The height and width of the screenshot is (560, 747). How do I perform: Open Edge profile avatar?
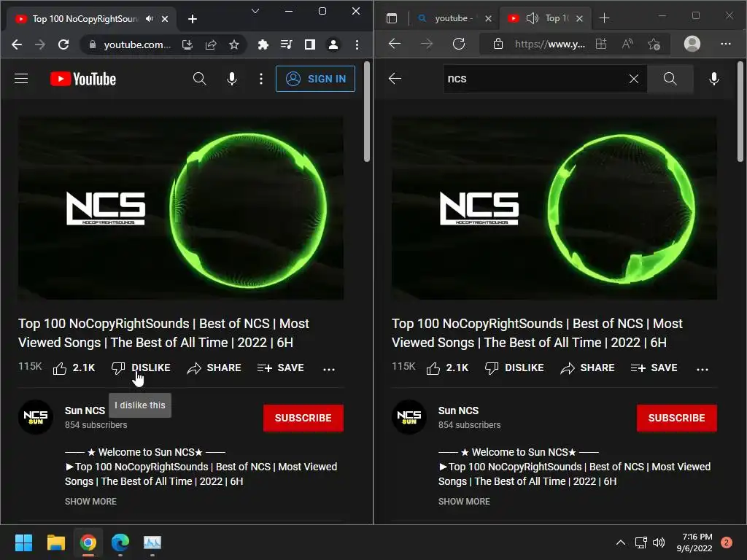pos(692,44)
